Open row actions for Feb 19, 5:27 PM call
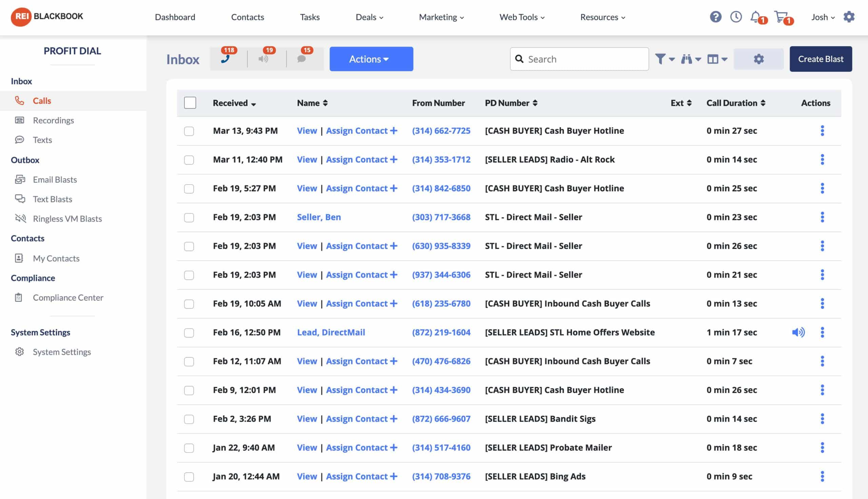868x499 pixels. pyautogui.click(x=822, y=188)
